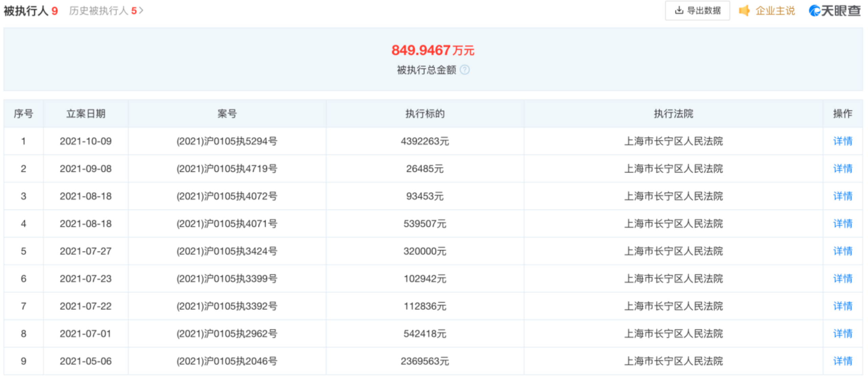Click the 执行标的 column header
The height and width of the screenshot is (380, 868).
(425, 114)
